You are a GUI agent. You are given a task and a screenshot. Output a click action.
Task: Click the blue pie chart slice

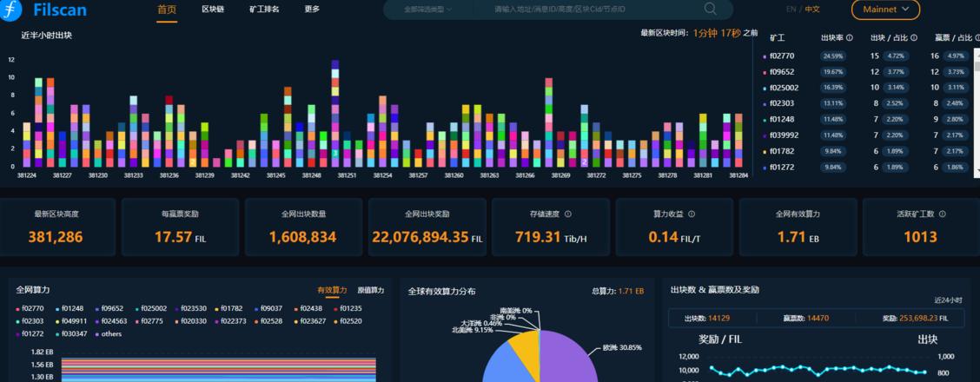tap(507, 367)
